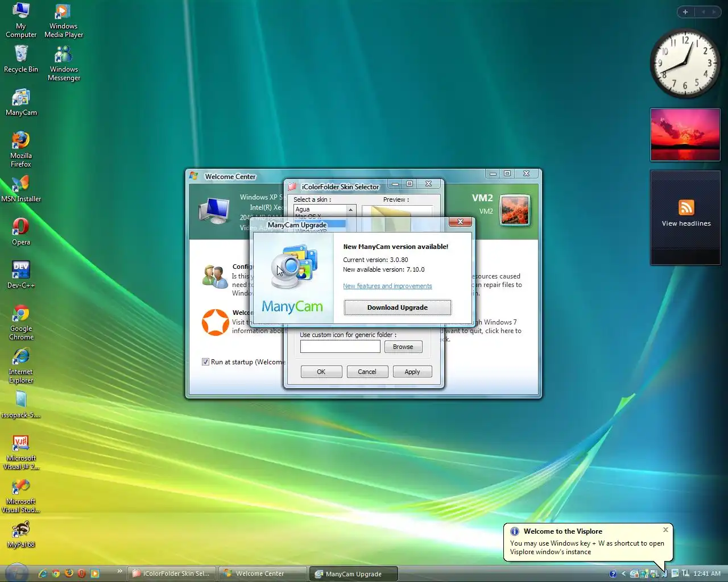Open the sidebar add gadget plus button
The width and height of the screenshot is (728, 582).
click(x=685, y=12)
